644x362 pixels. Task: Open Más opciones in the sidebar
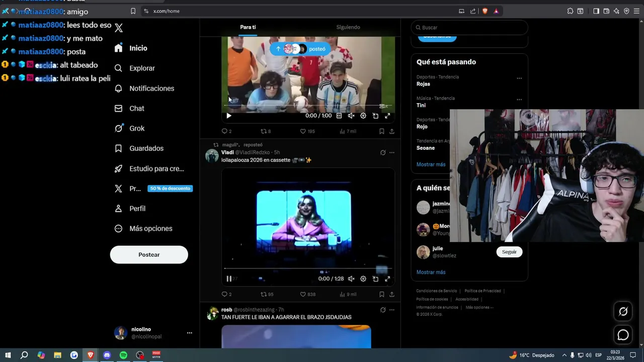coord(143,229)
